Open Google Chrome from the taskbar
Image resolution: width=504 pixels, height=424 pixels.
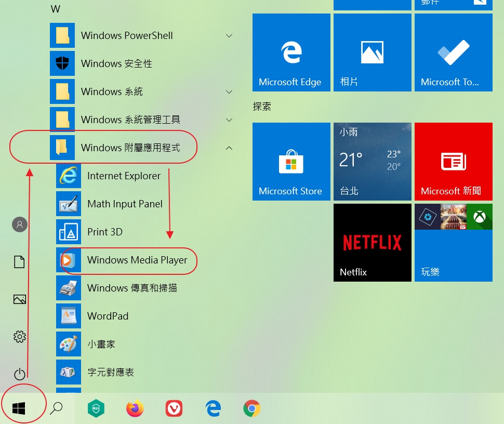click(252, 408)
